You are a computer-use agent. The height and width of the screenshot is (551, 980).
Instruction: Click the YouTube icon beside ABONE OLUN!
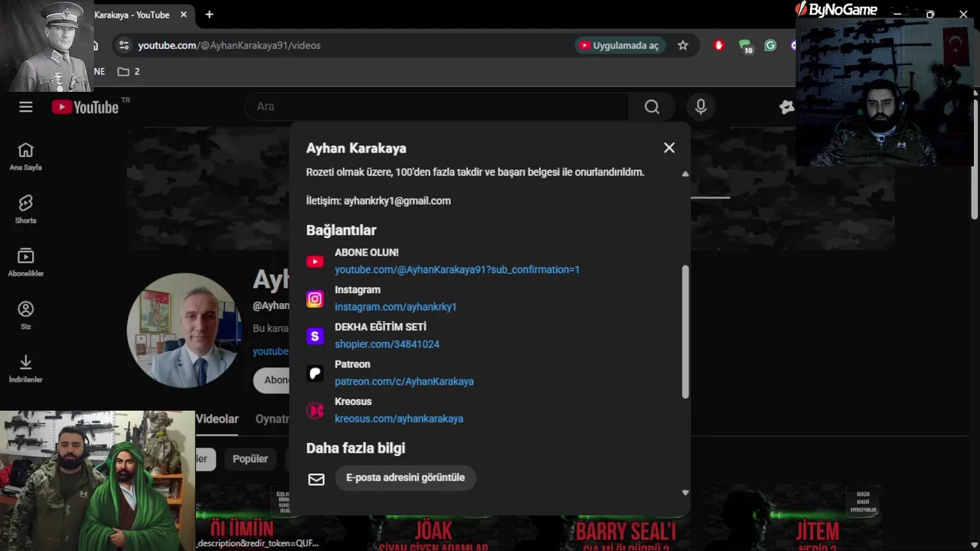coord(315,262)
